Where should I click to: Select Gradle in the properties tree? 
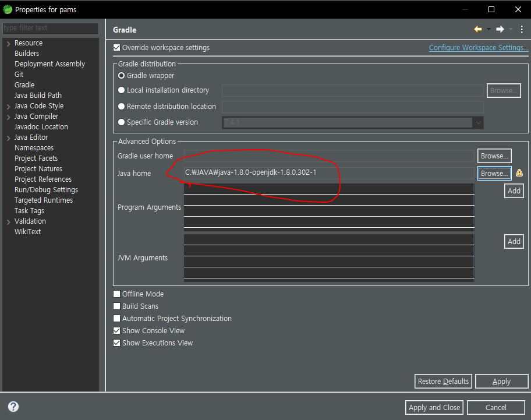[x=24, y=84]
